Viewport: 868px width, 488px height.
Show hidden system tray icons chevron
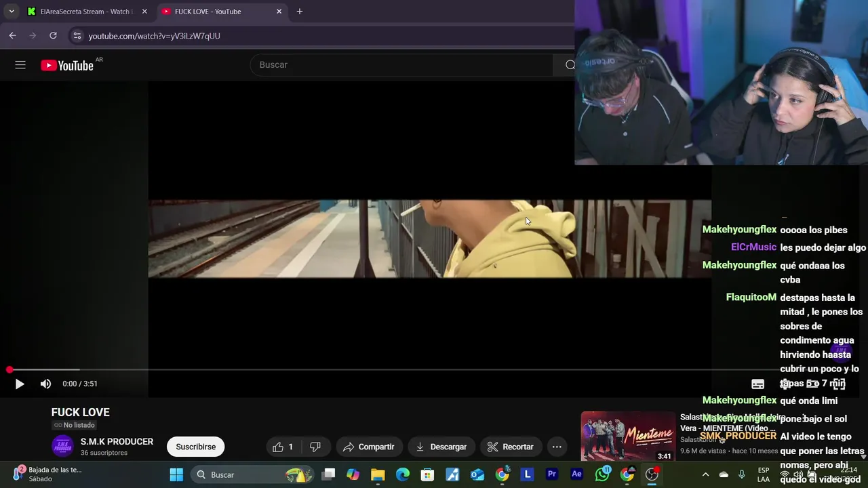[705, 474]
